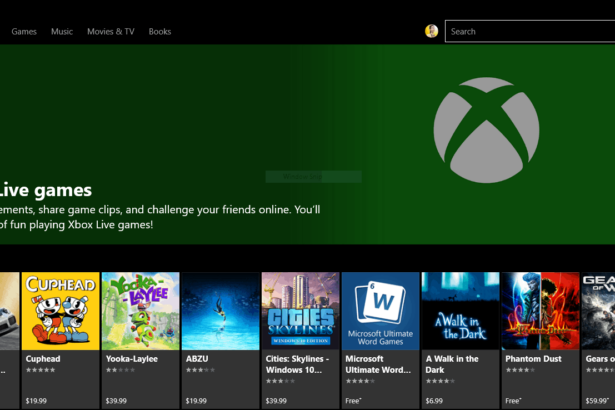Image resolution: width=615 pixels, height=410 pixels.
Task: Focus the Search box
Action: click(530, 31)
